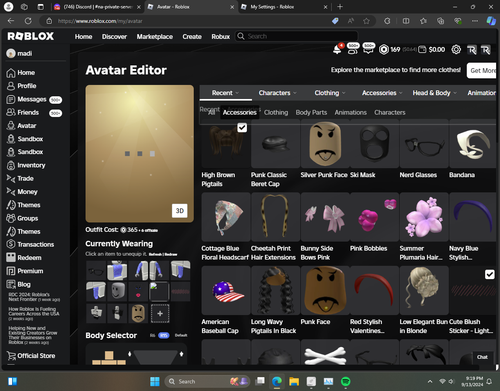Open Profile from the sidebar

(x=21, y=86)
